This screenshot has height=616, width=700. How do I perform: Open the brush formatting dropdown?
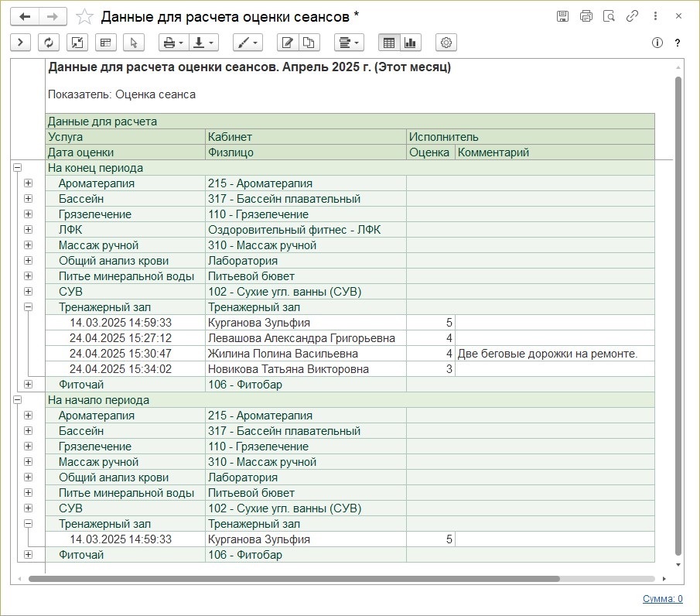(x=247, y=43)
